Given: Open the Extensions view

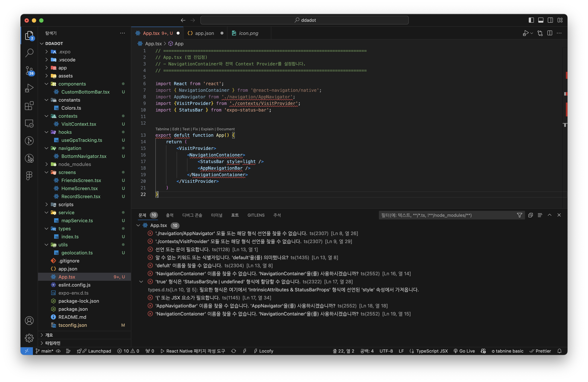Looking at the screenshot, I should 29,106.
